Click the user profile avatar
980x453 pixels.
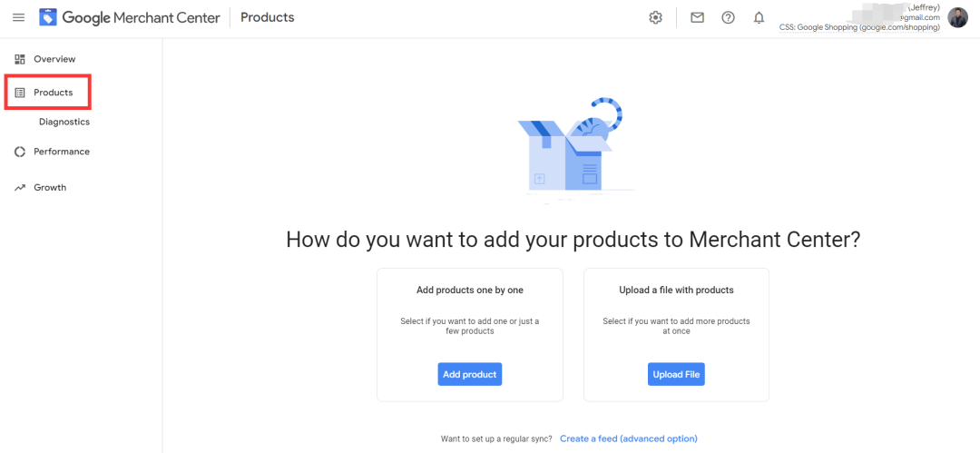pyautogui.click(x=957, y=17)
